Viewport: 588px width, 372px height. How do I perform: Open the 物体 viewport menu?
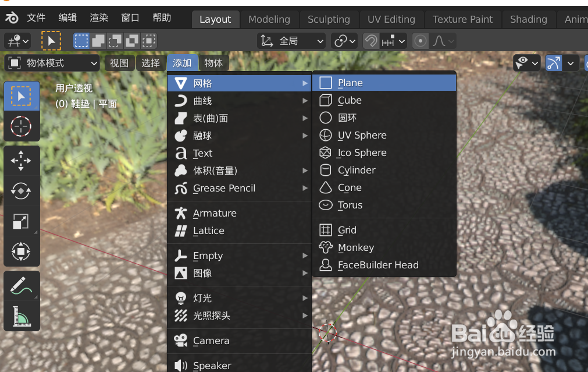(213, 63)
